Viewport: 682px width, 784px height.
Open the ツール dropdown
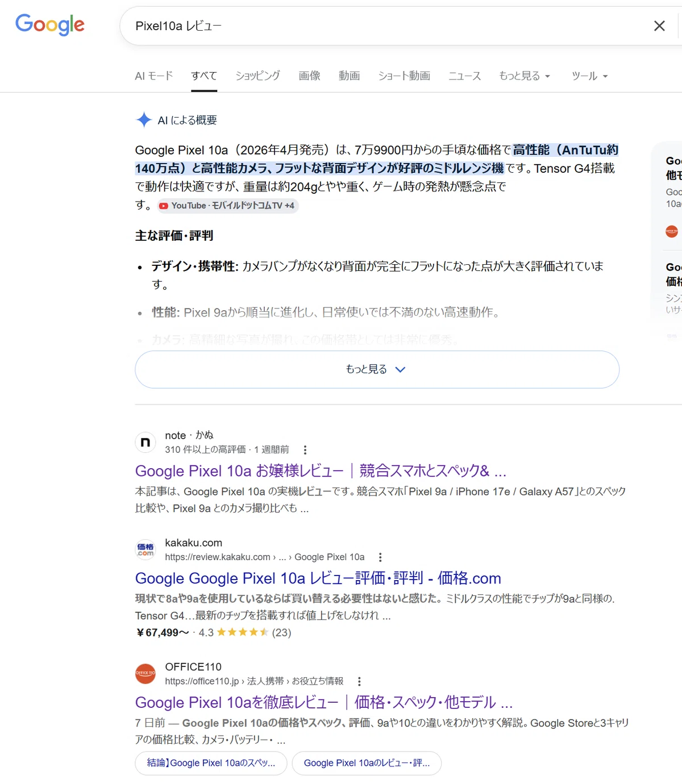coord(589,76)
